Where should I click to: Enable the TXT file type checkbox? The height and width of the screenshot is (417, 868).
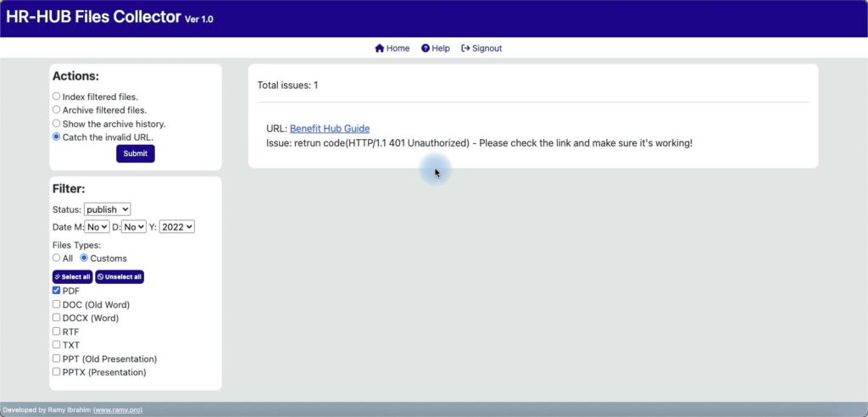pos(56,344)
